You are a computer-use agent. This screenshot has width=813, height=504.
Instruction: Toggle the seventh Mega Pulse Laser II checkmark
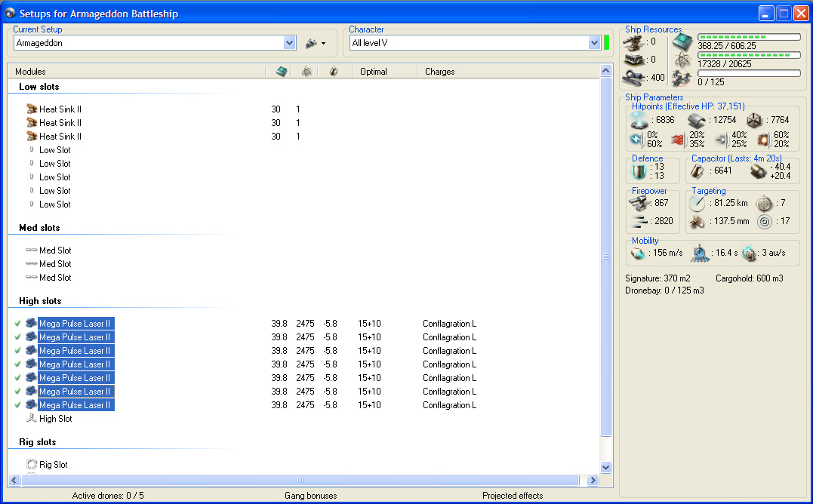(17, 404)
